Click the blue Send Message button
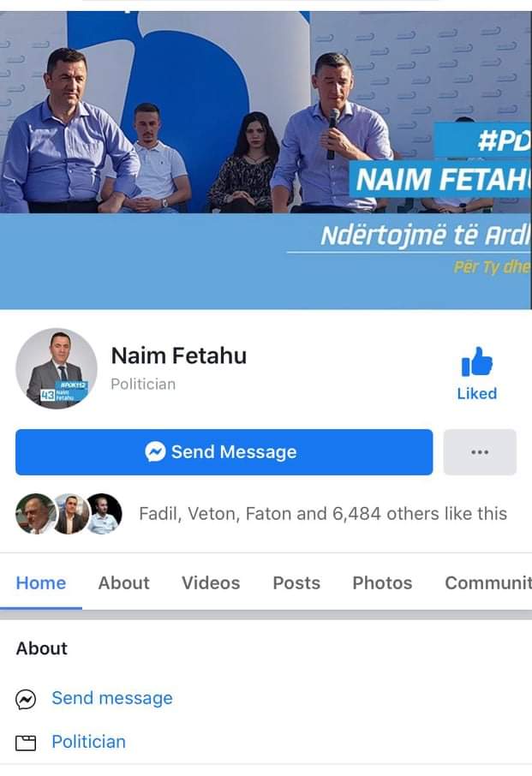The image size is (532, 776). tap(224, 452)
